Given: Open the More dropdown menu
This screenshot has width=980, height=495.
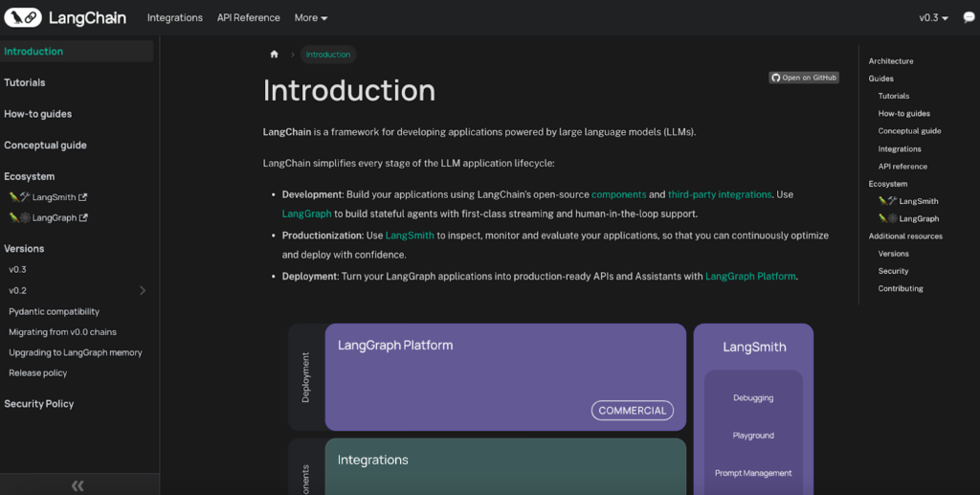Looking at the screenshot, I should pyautogui.click(x=311, y=17).
